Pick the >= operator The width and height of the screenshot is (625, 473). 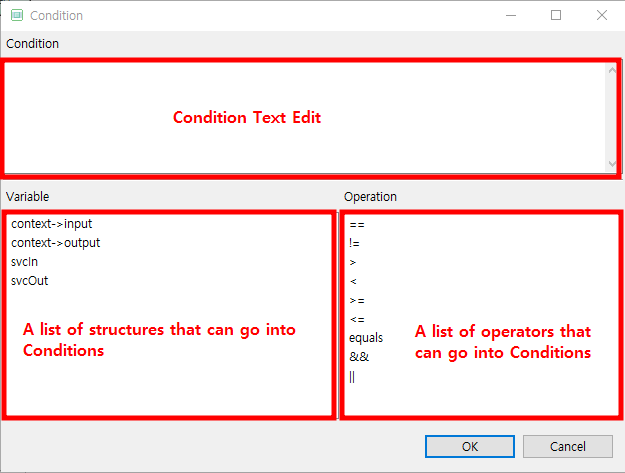click(357, 300)
